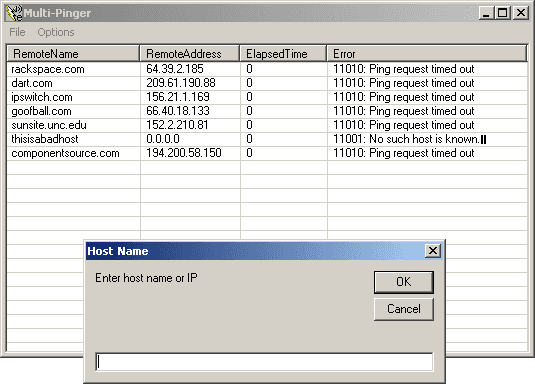Viewport: 535px width, 384px height.
Task: Close the Multi-Pinger window
Action: tap(521, 13)
